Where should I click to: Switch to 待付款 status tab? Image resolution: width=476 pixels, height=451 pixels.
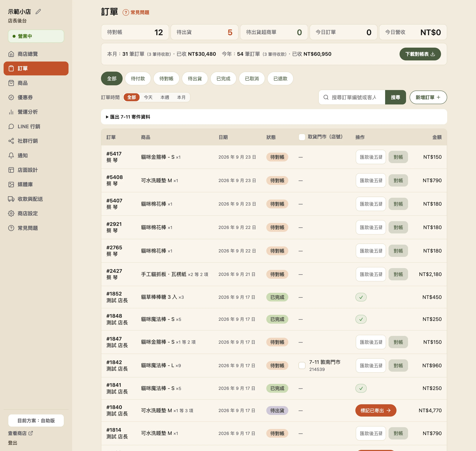(x=138, y=79)
